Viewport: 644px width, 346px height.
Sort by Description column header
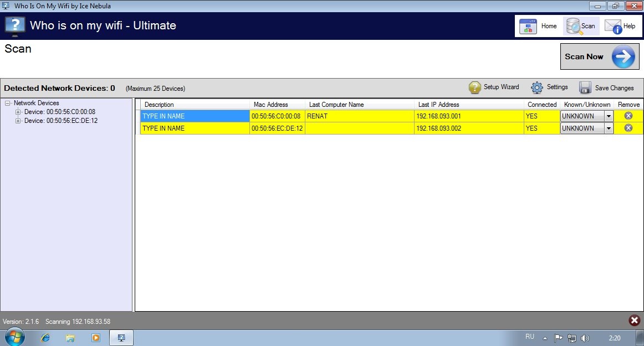[x=195, y=104]
